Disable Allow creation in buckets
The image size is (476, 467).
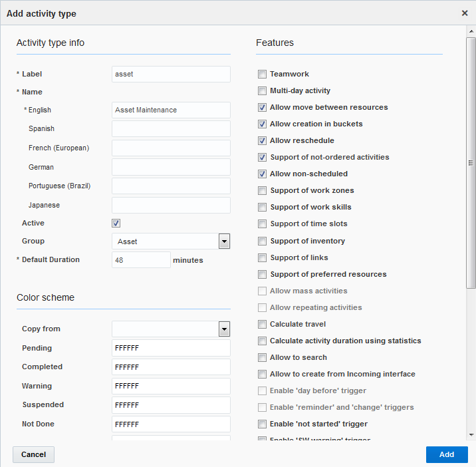tap(263, 124)
